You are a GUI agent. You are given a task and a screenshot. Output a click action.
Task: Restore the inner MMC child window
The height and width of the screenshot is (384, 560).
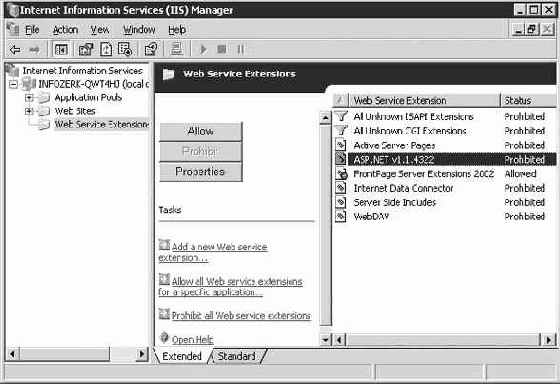[531, 30]
